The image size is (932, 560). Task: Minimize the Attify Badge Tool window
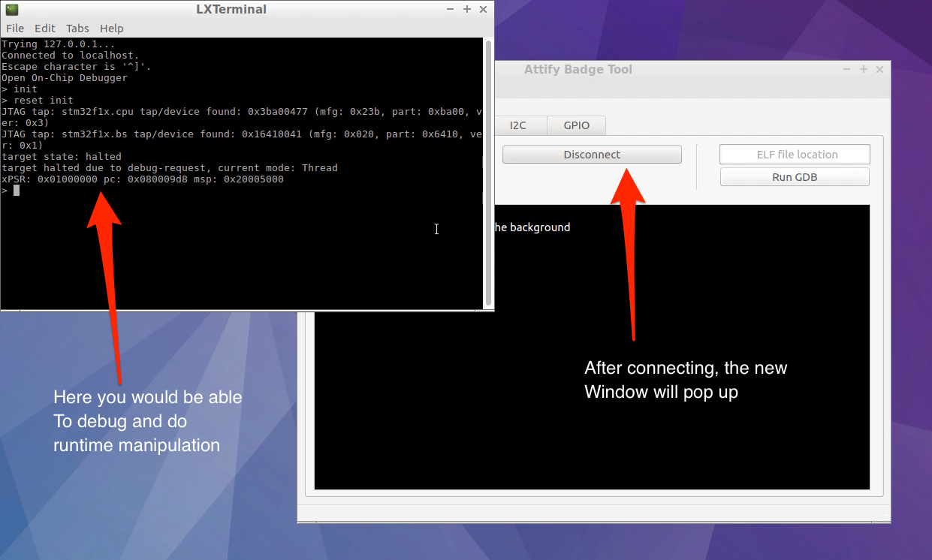(846, 69)
